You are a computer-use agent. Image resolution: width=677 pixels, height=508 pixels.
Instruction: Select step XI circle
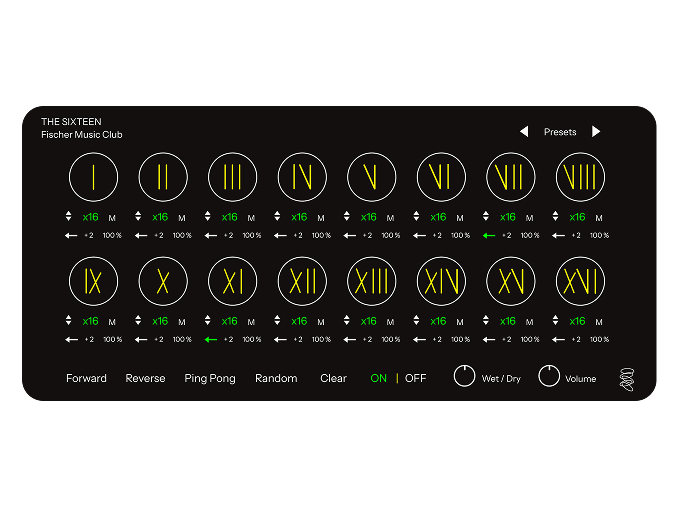[x=232, y=281]
